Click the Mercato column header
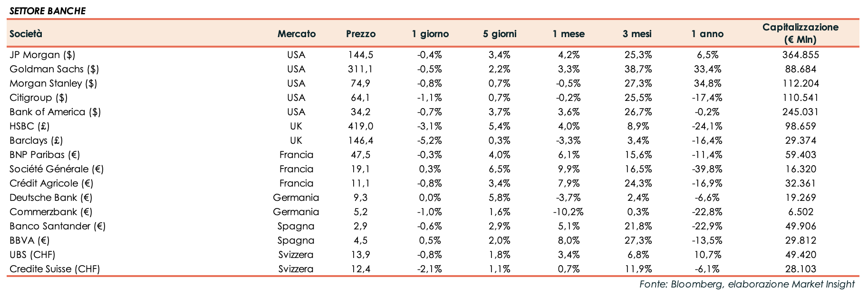The width and height of the screenshot is (868, 297). [x=296, y=34]
